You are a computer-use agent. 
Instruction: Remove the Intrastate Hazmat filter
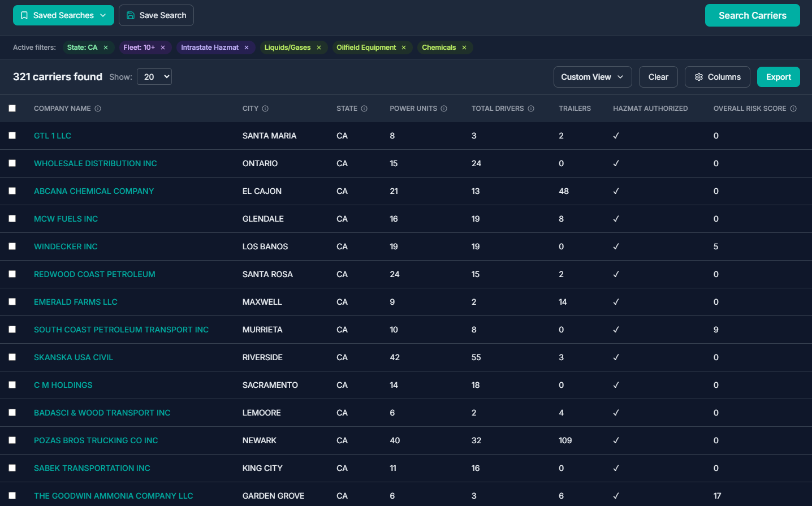tap(247, 47)
